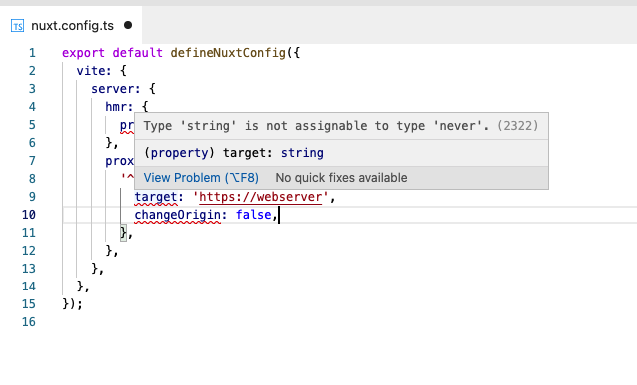Click the 'vite' property on line 2
Screen dimensions: 637x385
click(91, 71)
